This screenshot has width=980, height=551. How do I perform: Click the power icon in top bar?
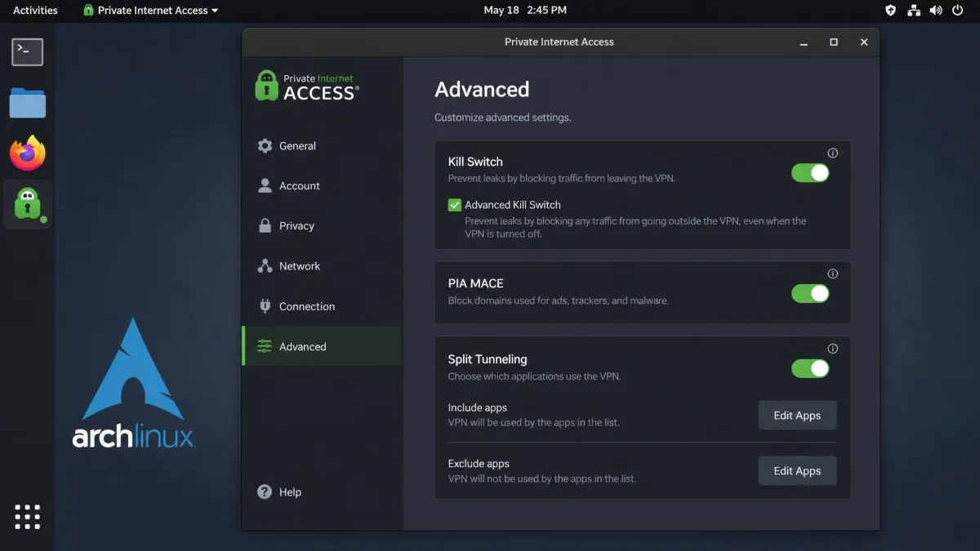point(959,11)
